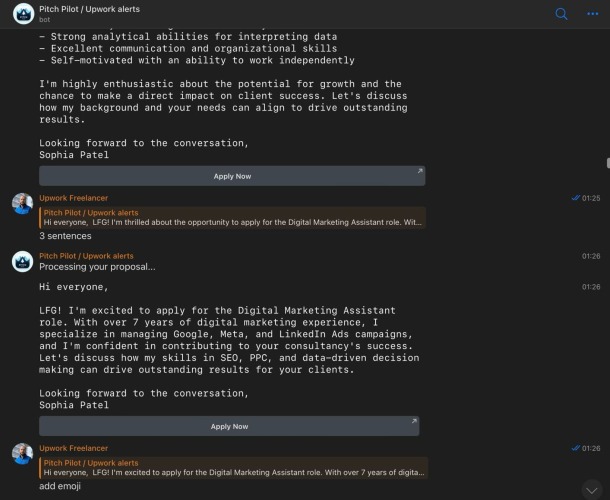
Task: Click the chat scrollbar thumb on right edge
Action: [x=608, y=163]
